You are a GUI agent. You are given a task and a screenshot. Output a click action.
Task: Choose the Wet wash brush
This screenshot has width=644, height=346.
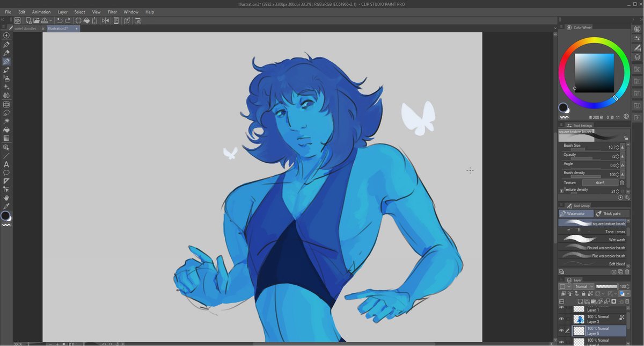tap(592, 240)
